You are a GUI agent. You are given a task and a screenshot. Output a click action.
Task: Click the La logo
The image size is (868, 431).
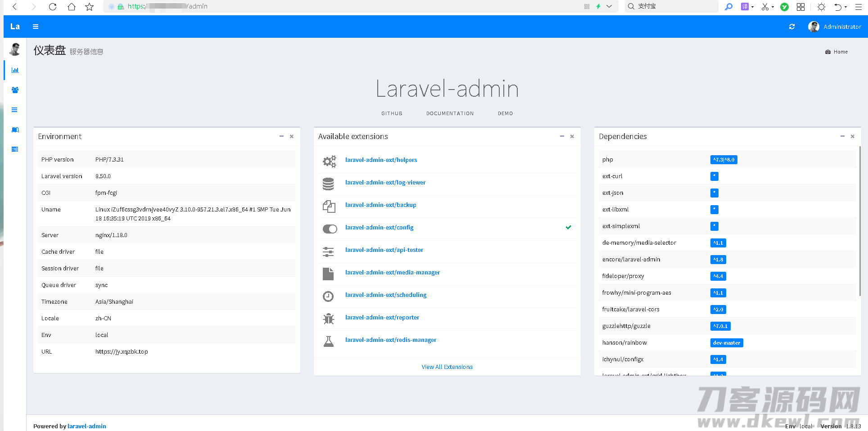[15, 27]
